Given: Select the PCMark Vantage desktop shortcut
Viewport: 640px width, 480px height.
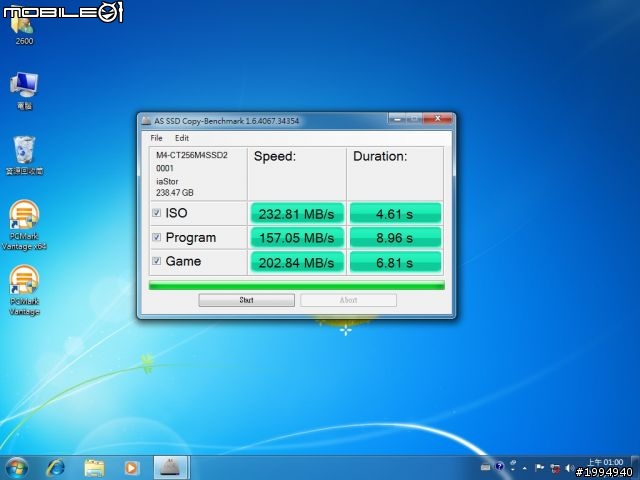Looking at the screenshot, I should [24, 290].
